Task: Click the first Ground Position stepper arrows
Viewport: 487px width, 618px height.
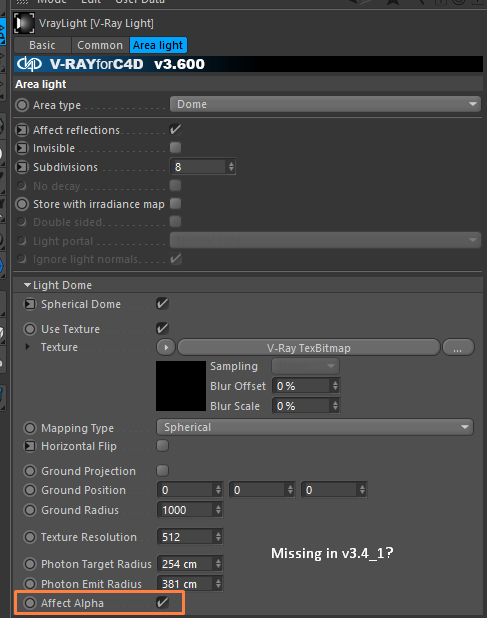Action: (x=218, y=490)
